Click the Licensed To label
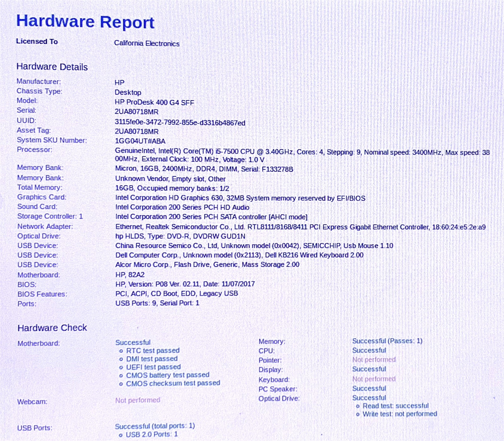The image size is (504, 441). 37,42
